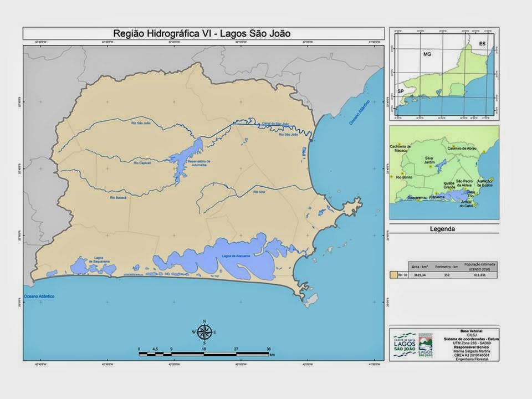Click the small island south of Arraial do Cabo
The width and height of the screenshot is (532, 399).
tap(311, 300)
